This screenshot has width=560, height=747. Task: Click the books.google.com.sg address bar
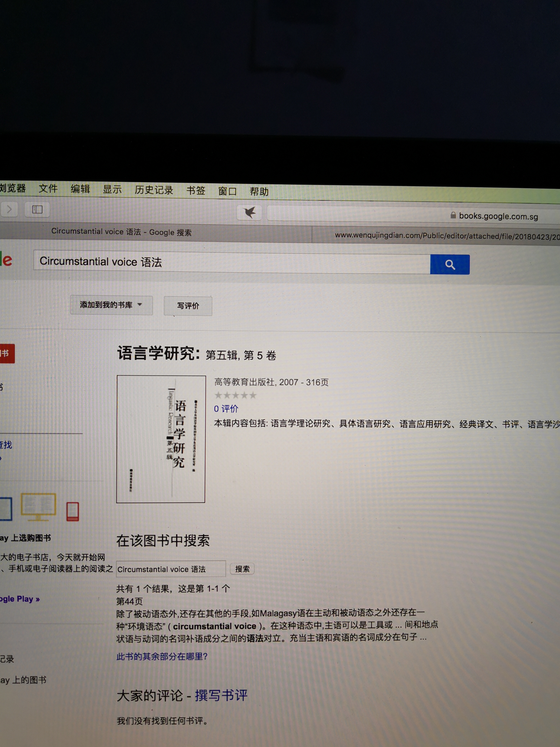(x=414, y=215)
